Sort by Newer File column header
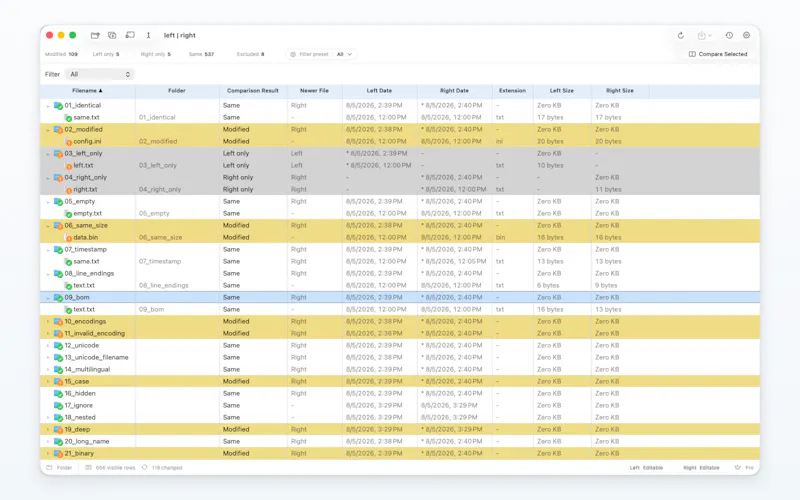800x500 pixels. [x=314, y=91]
